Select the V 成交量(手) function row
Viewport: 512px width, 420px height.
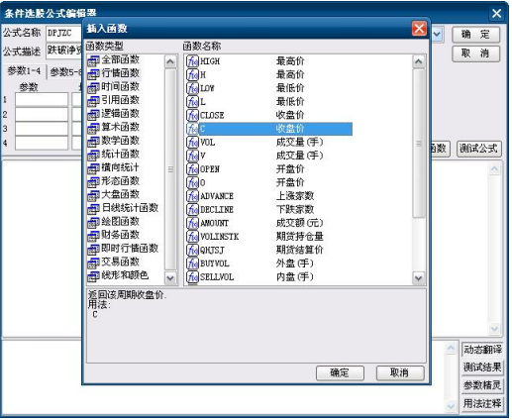tap(255, 156)
